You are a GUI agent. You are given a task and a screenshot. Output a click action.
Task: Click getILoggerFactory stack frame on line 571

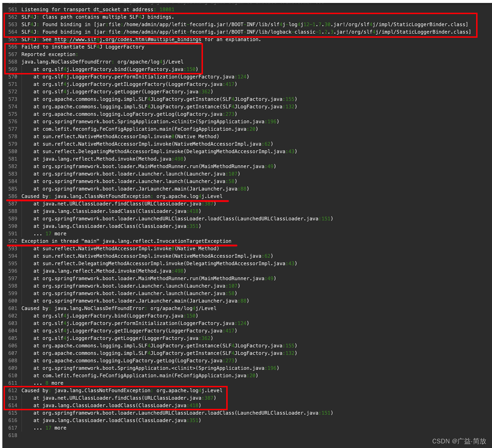pyautogui.click(x=135, y=84)
